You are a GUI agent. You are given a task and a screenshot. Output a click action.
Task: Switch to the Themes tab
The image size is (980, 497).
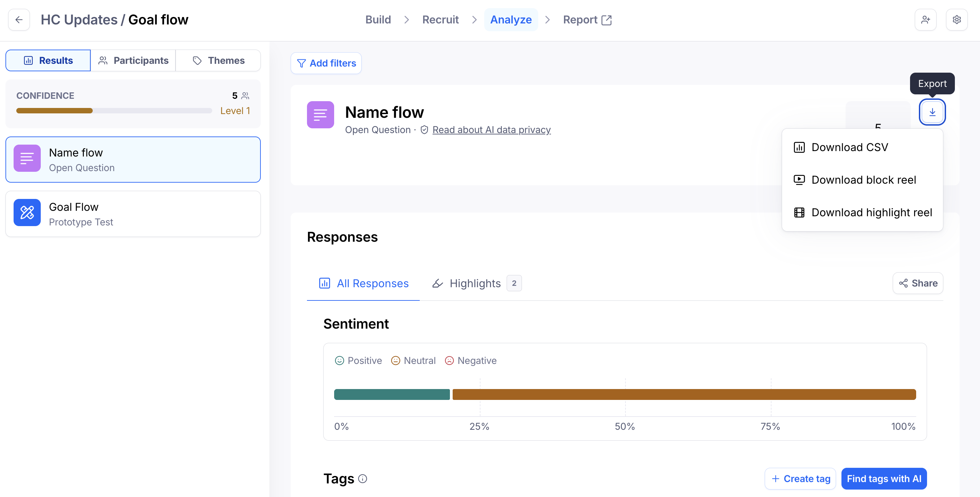(x=218, y=60)
